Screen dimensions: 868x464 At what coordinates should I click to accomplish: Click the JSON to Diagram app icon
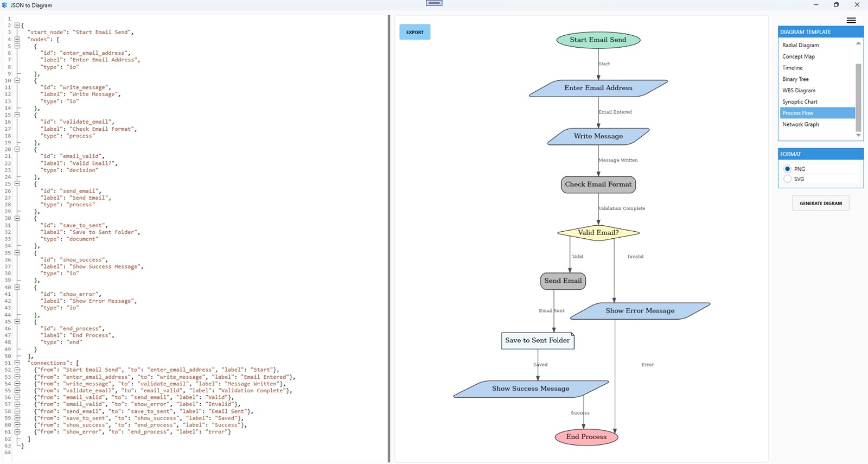[x=5, y=5]
